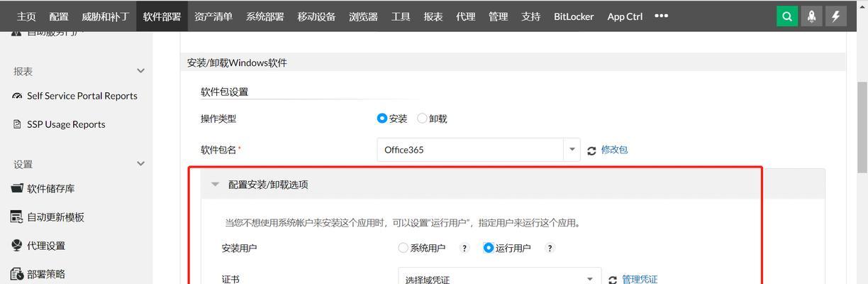Open the 软件包名 Office365 dropdown
Screen dimensions: 868x284
click(x=479, y=150)
